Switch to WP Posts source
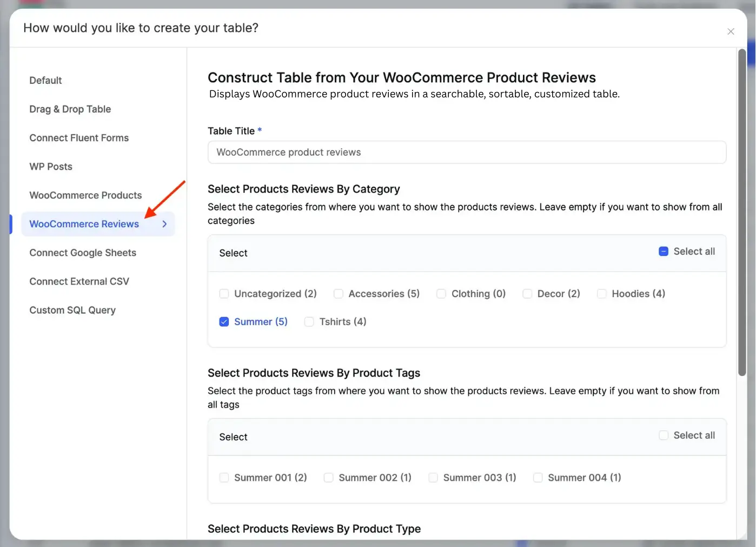The image size is (756, 547). pyautogui.click(x=51, y=166)
